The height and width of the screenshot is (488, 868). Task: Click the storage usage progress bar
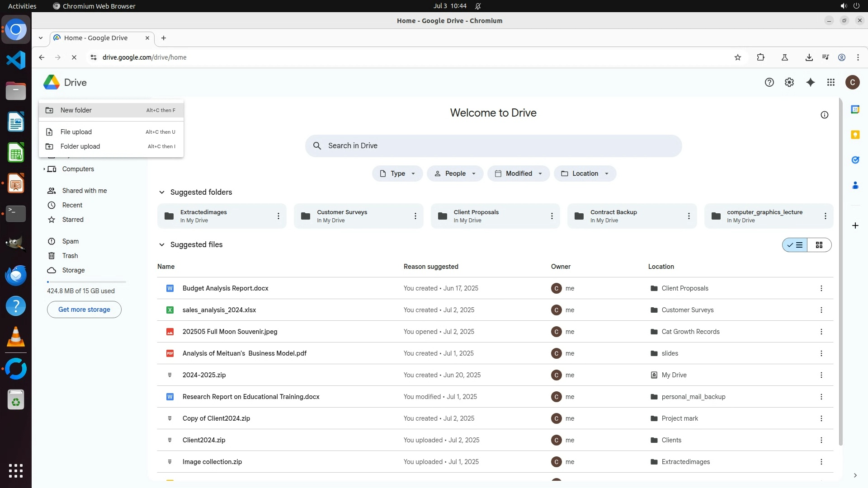[x=86, y=282]
